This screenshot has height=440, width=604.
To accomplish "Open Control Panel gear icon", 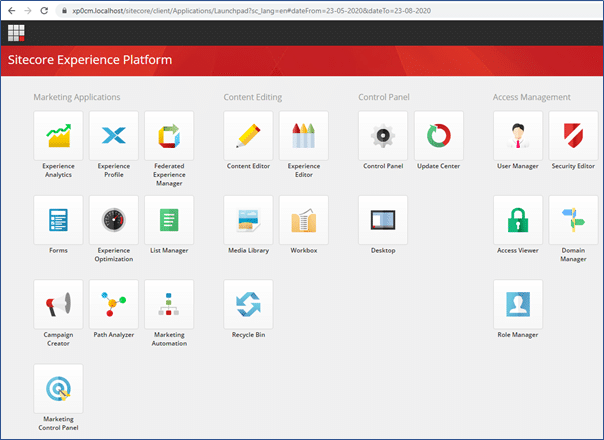I will [x=383, y=136].
